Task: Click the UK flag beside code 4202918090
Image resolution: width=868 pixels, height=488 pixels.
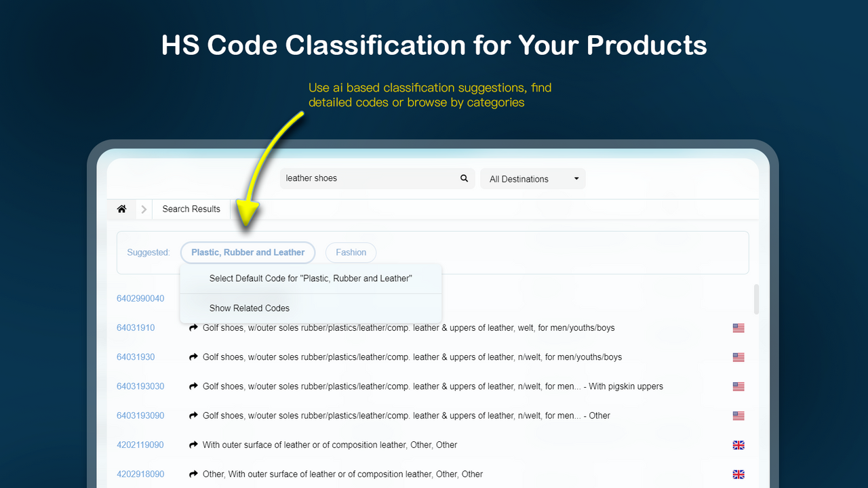Action: [738, 474]
